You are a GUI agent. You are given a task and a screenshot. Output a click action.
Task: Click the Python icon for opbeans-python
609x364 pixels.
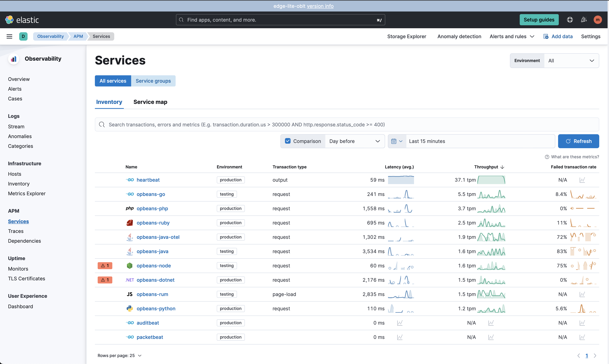tap(130, 308)
